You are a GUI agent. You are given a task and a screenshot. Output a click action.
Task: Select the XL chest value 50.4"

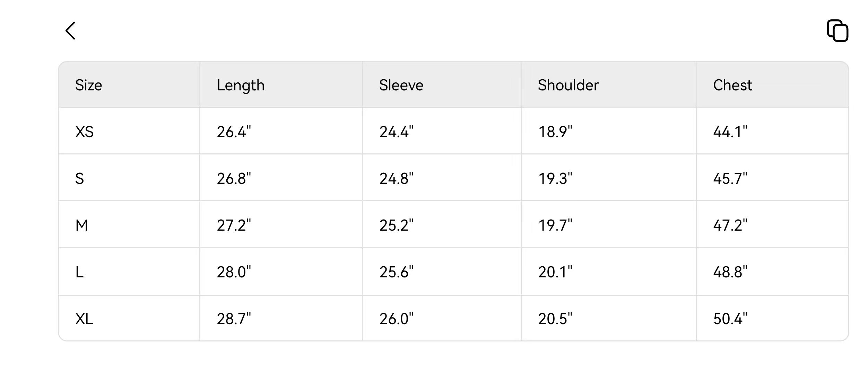(x=730, y=319)
